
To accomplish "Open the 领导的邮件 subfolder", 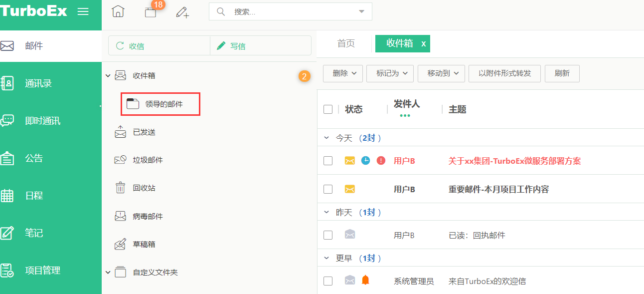I will click(x=161, y=104).
